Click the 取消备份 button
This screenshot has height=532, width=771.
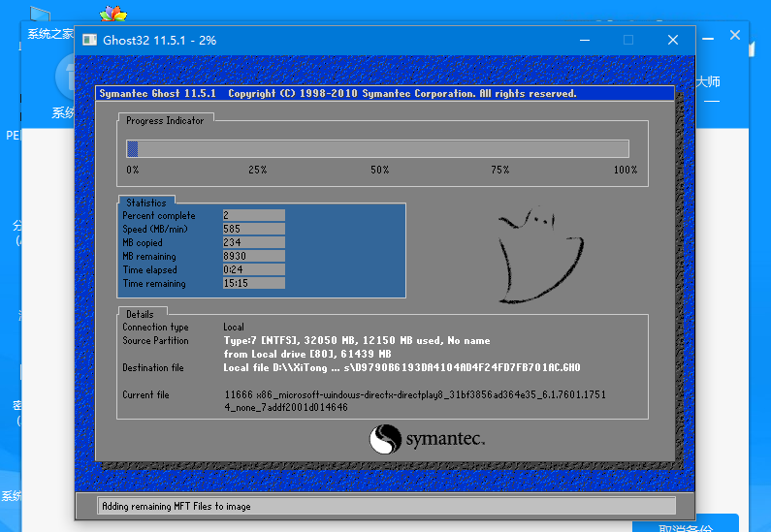click(685, 526)
